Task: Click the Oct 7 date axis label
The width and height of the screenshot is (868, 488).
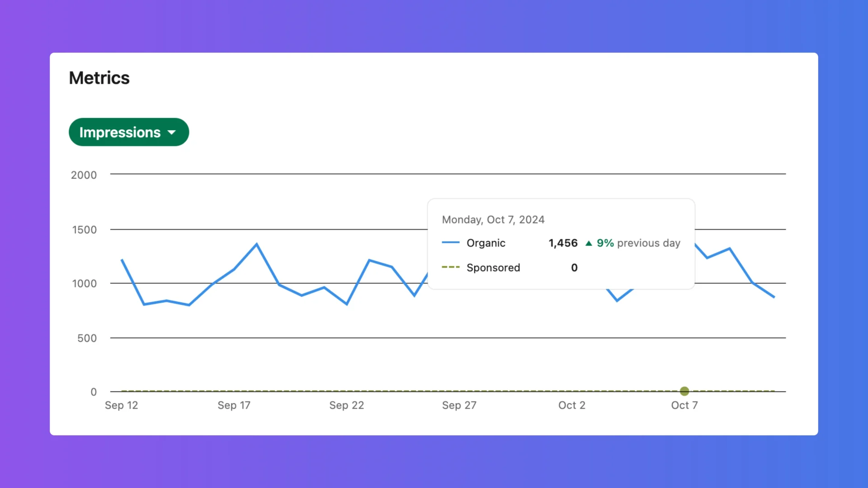Action: click(684, 405)
